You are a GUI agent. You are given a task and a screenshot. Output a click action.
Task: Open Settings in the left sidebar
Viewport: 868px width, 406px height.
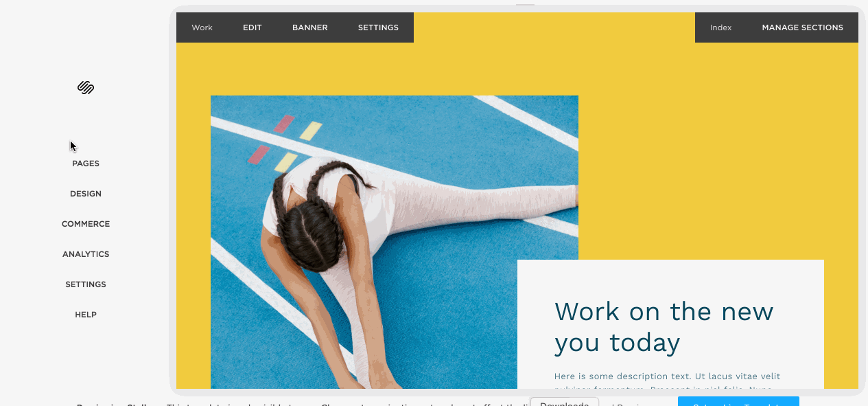pyautogui.click(x=86, y=284)
